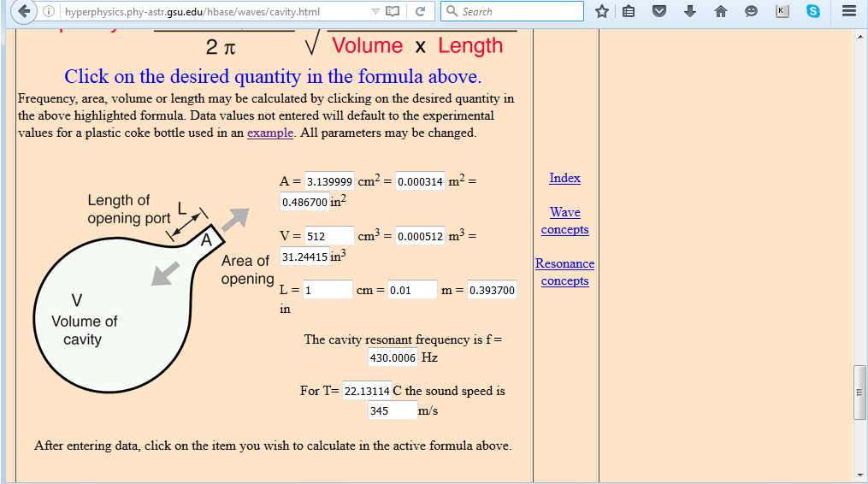Open the URL history dropdown arrow
Image resolution: width=868 pixels, height=484 pixels.
point(375,12)
